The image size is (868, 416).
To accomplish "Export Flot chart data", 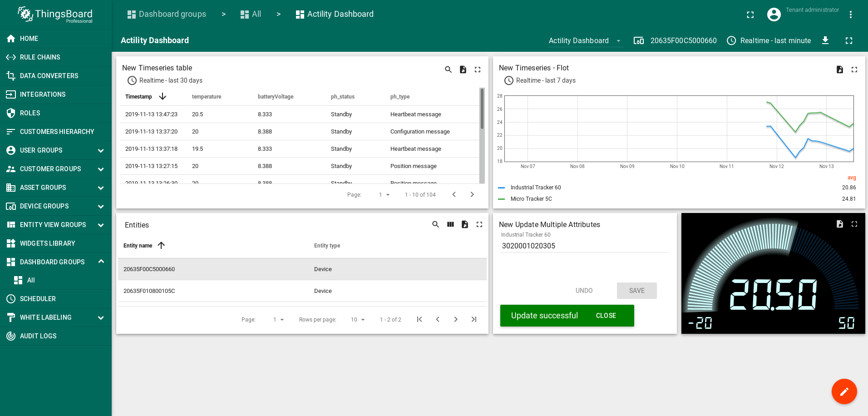I will (x=840, y=69).
